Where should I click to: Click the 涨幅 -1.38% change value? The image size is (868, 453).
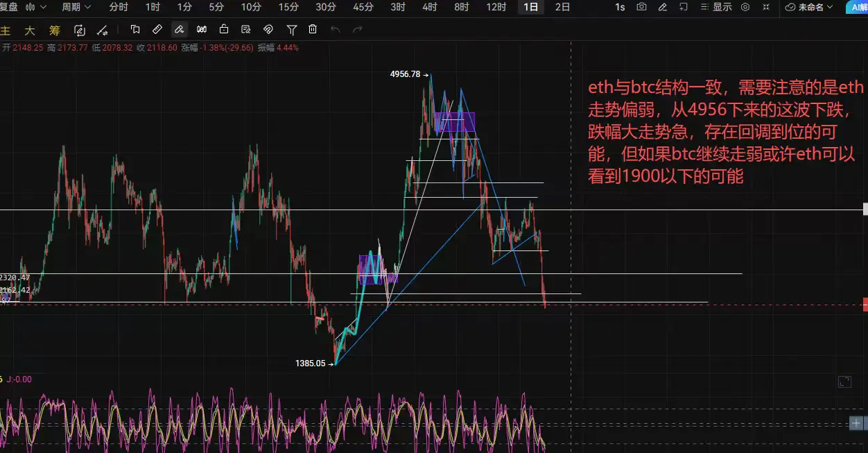coord(218,48)
